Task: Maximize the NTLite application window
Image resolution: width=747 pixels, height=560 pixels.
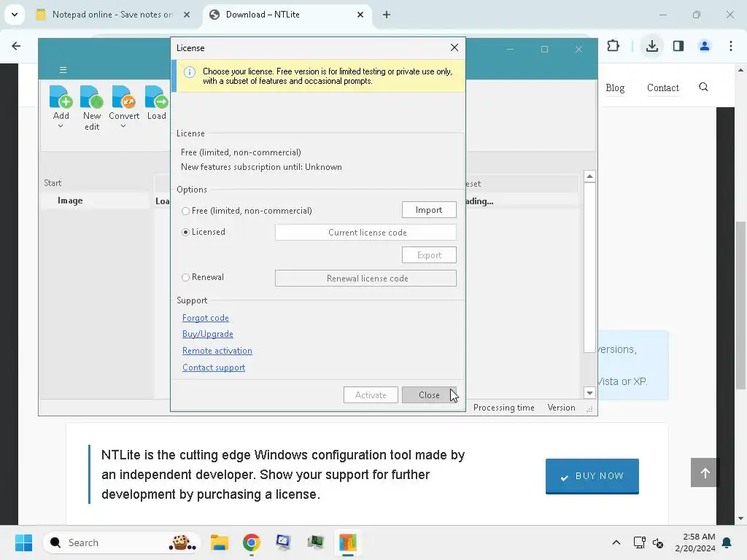Action: [x=544, y=49]
